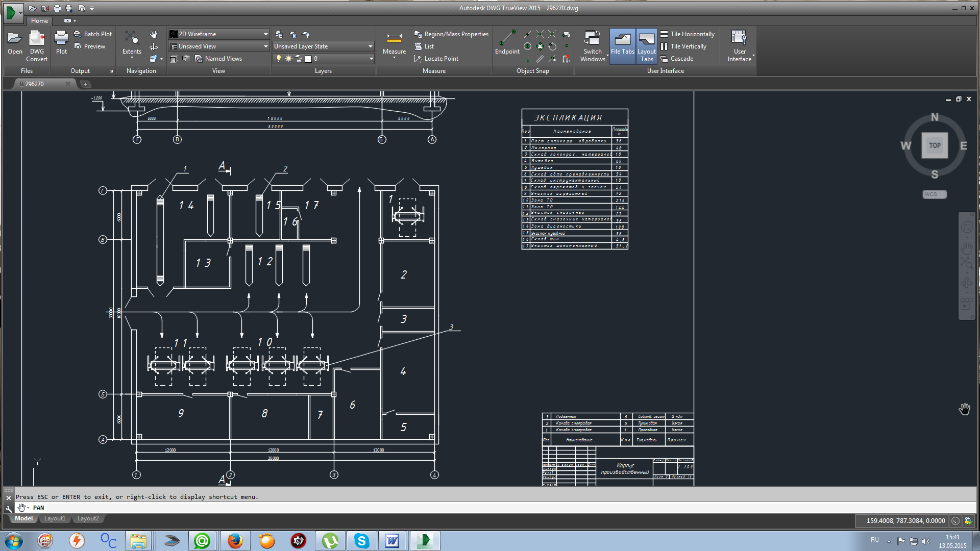Click the Zoom Extents tool
The image size is (980, 551).
click(x=132, y=39)
